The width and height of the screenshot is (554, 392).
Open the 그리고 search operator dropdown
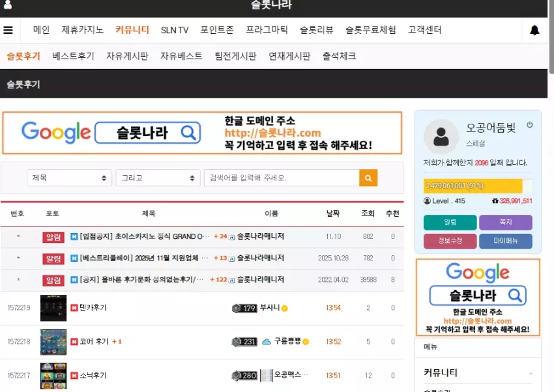pos(158,178)
